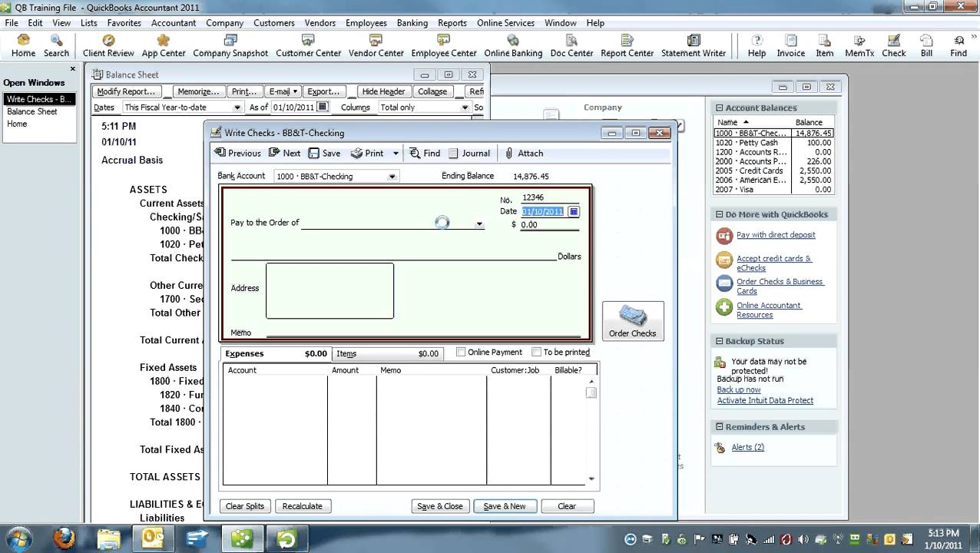Create an Invoice from toolbar icon
This screenshot has width=980, height=553.
pyautogui.click(x=790, y=46)
